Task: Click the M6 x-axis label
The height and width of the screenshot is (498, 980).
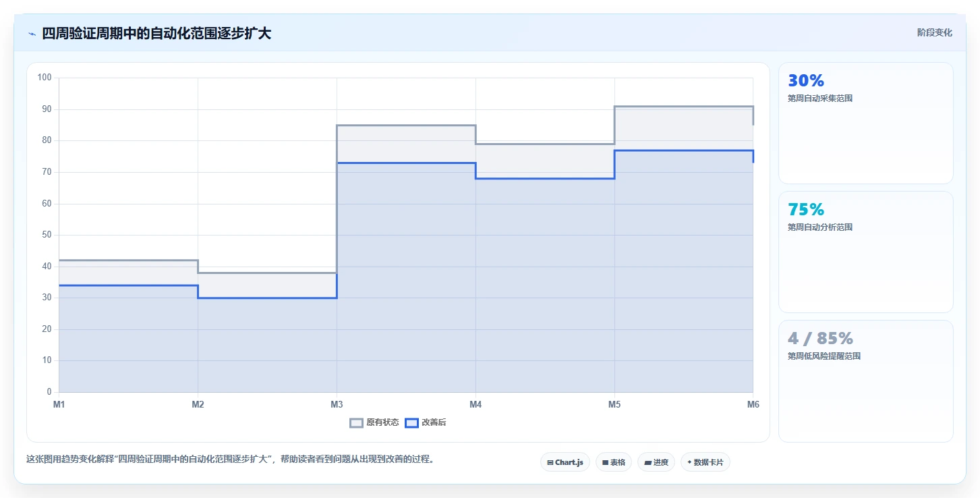Action: [753, 404]
